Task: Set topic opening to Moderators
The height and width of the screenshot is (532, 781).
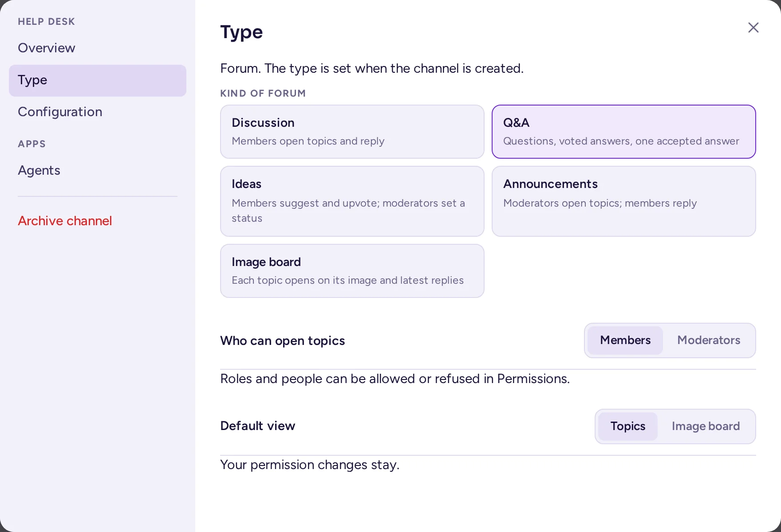Action: [709, 340]
